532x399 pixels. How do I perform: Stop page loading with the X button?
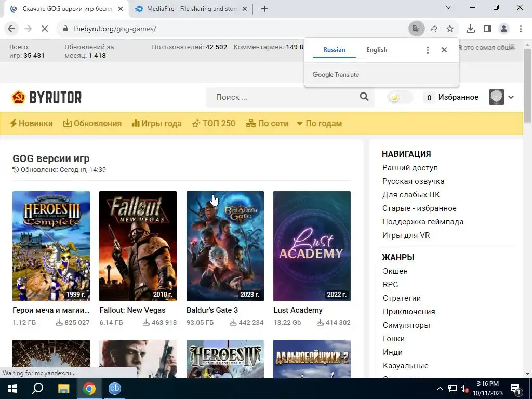[x=45, y=29]
